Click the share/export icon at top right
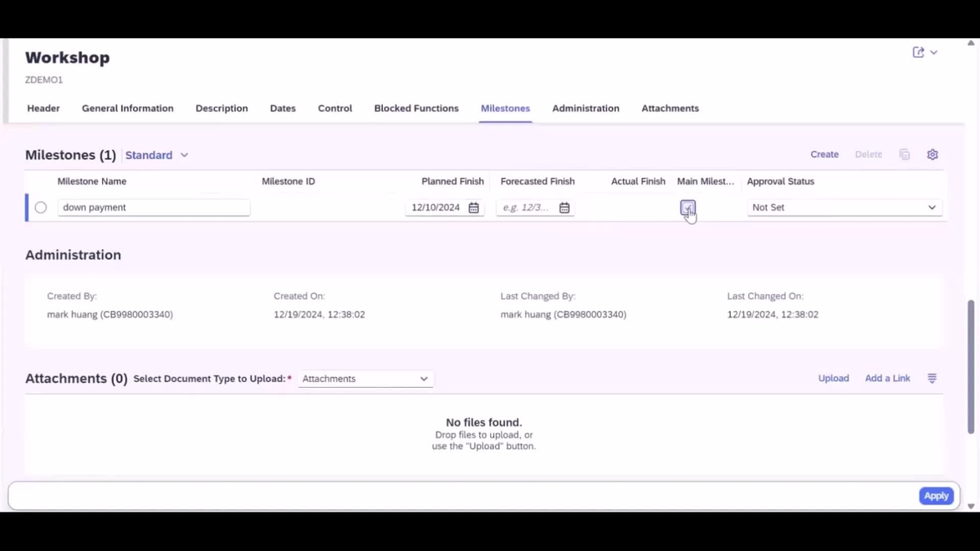Screen dimensions: 980x551 click(918, 51)
